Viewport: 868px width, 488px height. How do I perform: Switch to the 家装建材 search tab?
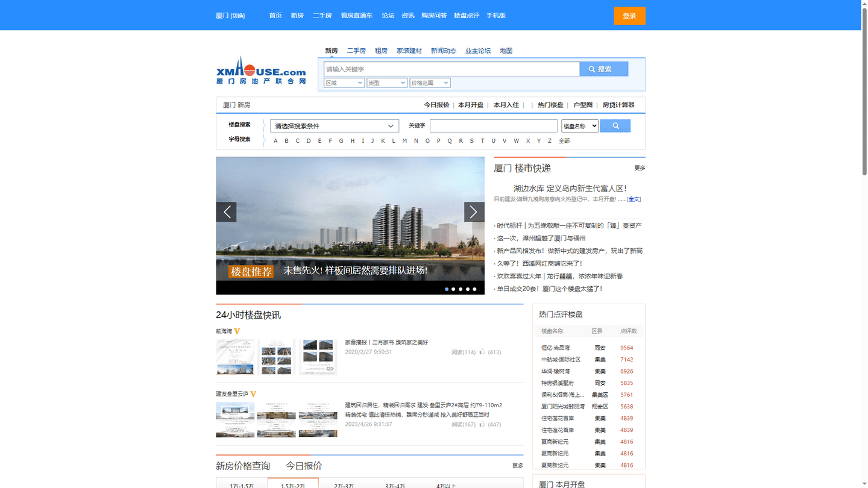coord(409,51)
